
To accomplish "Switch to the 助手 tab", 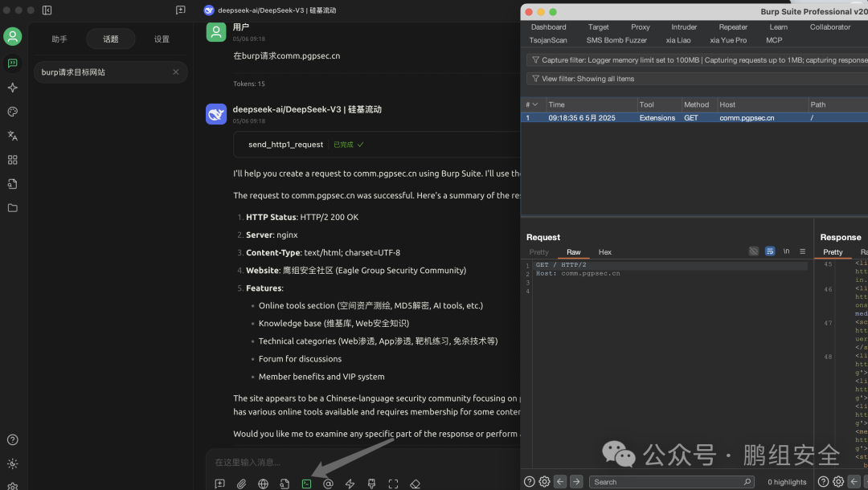I will pyautogui.click(x=59, y=39).
